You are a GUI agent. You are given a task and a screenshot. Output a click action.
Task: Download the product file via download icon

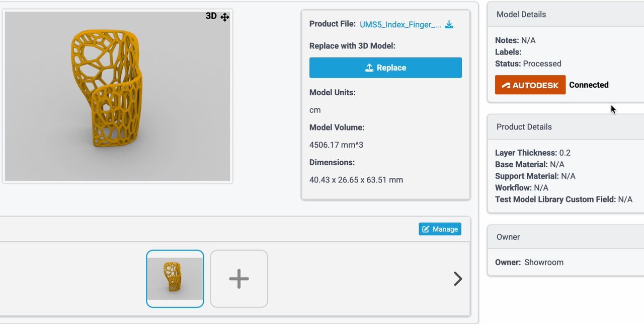(449, 24)
